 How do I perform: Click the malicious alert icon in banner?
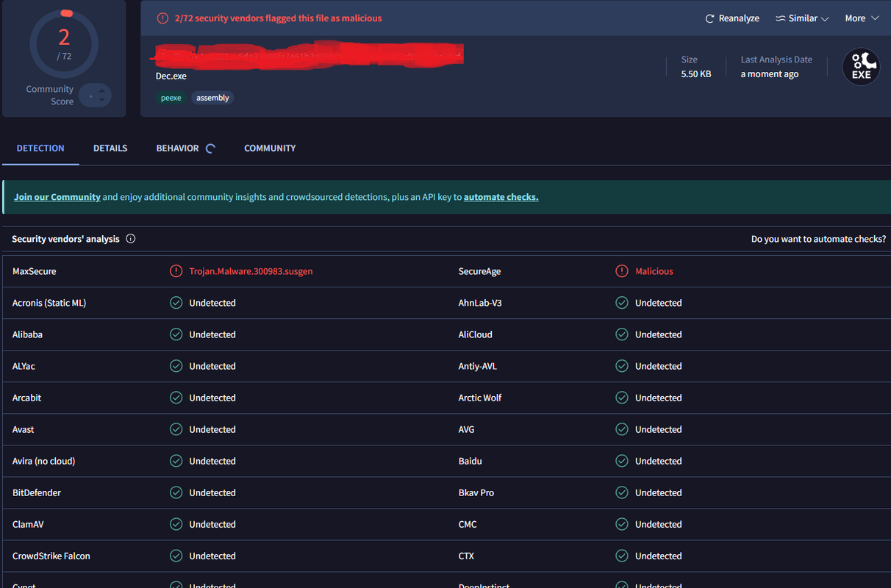click(163, 18)
